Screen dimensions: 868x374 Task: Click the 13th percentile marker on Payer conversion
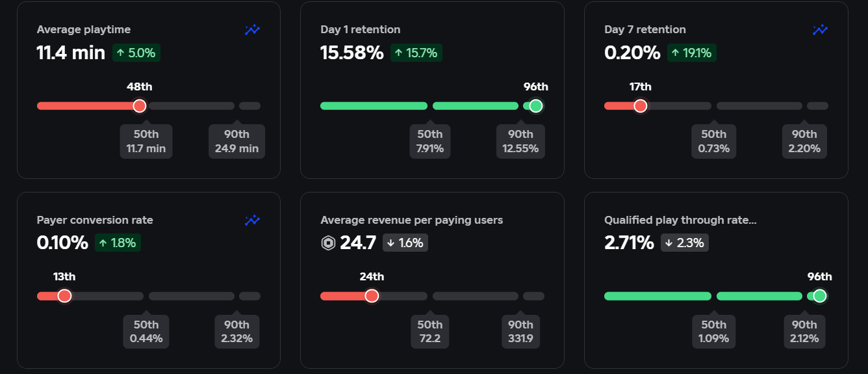(64, 296)
